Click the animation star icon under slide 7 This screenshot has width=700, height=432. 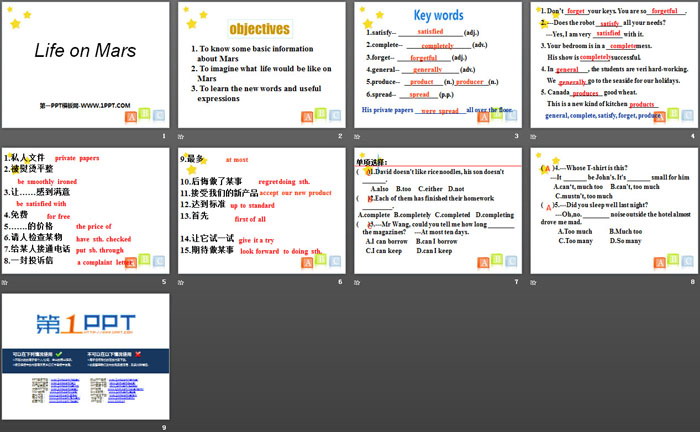[x=357, y=282]
